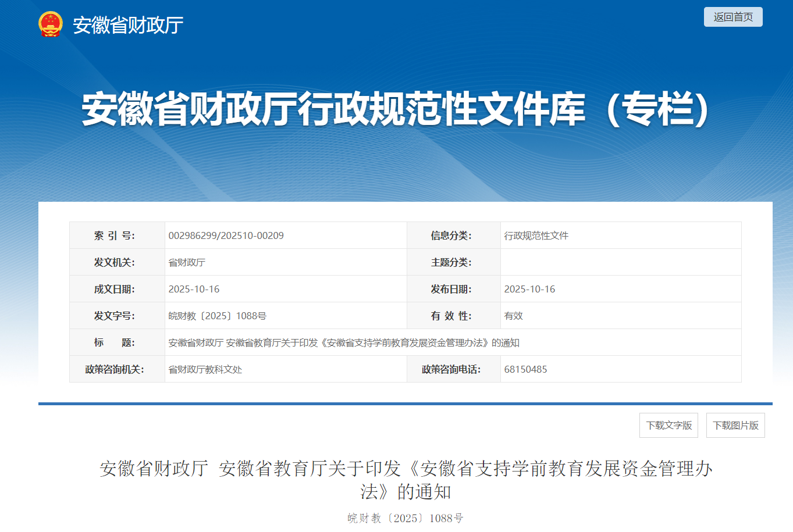Click the 索引号 label cell
Image resolution: width=793 pixels, height=532 pixels.
tap(116, 235)
